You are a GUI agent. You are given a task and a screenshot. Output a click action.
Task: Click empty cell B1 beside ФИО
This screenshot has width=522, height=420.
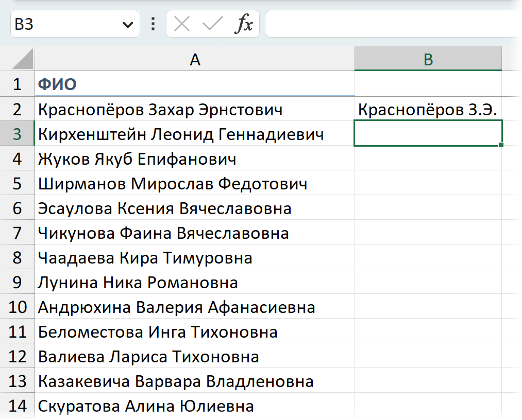click(x=428, y=84)
